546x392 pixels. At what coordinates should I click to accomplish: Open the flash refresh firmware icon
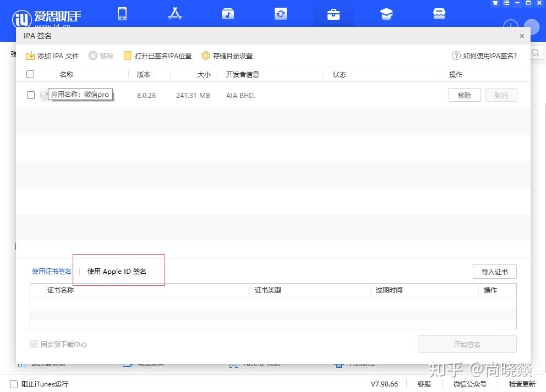(x=281, y=14)
